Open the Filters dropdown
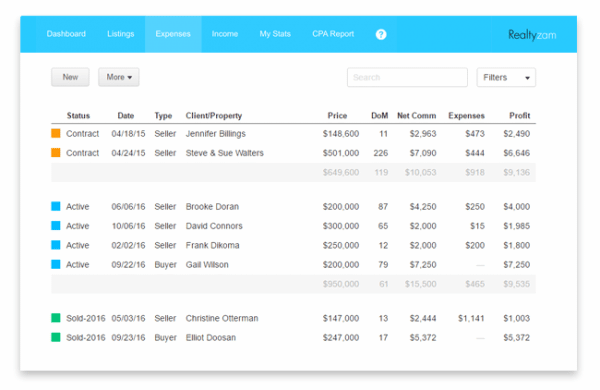 506,77
